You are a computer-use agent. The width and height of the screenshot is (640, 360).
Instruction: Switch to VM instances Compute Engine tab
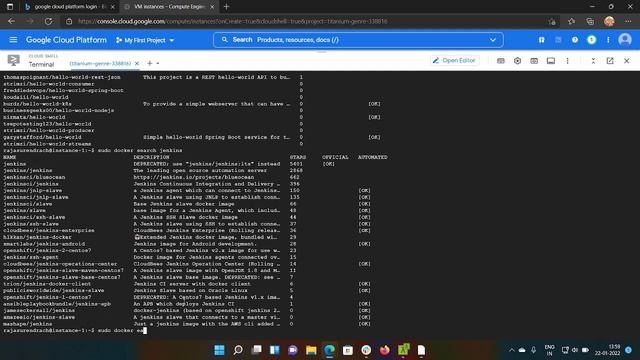click(x=169, y=7)
